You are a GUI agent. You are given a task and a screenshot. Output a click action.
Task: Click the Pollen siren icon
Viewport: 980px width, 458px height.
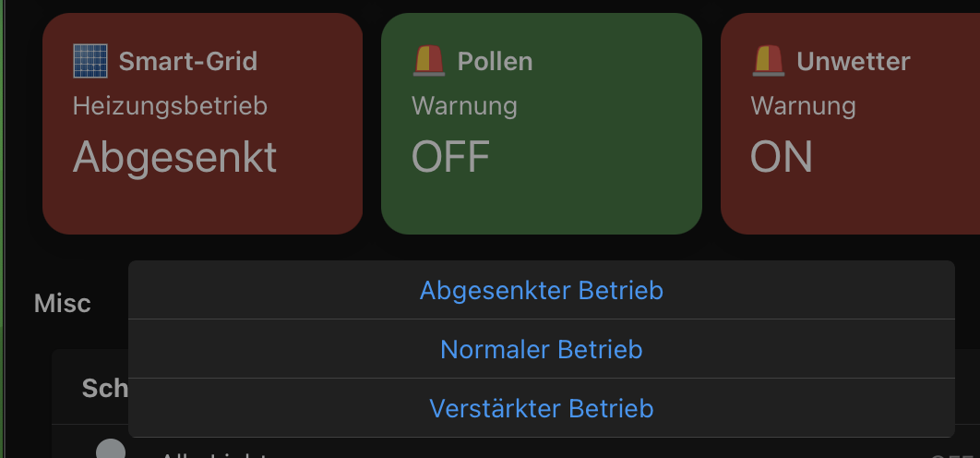[429, 61]
